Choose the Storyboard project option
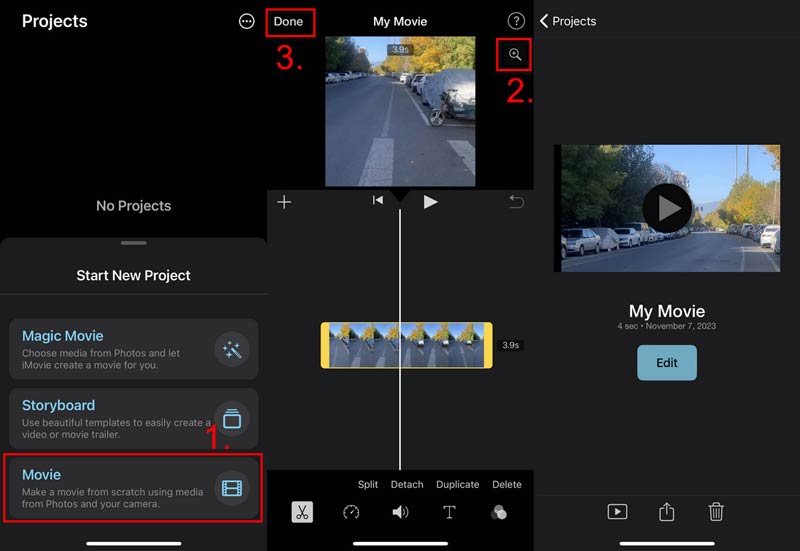This screenshot has height=551, width=800. pyautogui.click(x=134, y=418)
